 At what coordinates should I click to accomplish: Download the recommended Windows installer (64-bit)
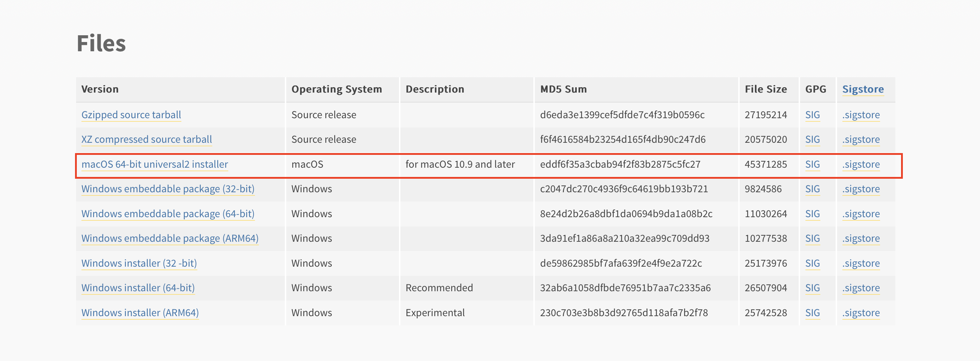pyautogui.click(x=138, y=288)
